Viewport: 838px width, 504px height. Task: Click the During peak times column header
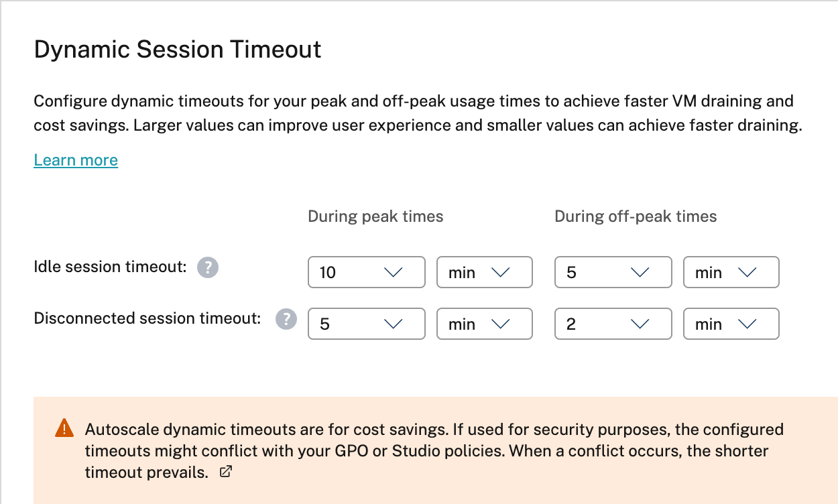(x=375, y=216)
